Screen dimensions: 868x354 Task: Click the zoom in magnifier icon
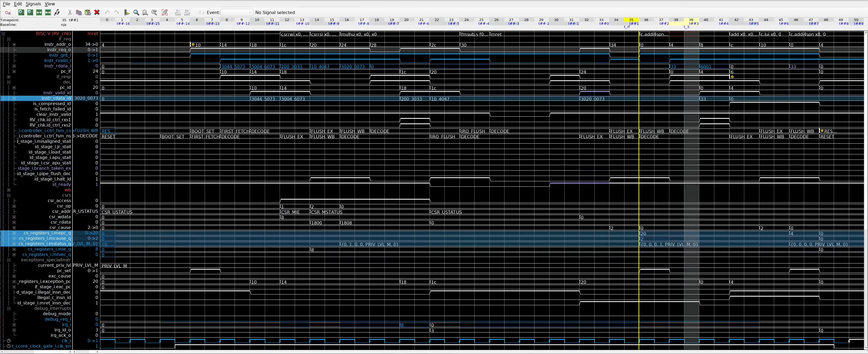point(21,12)
